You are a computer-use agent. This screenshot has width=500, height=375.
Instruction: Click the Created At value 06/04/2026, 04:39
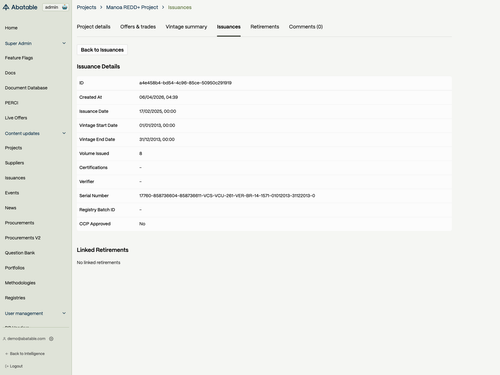(x=158, y=97)
